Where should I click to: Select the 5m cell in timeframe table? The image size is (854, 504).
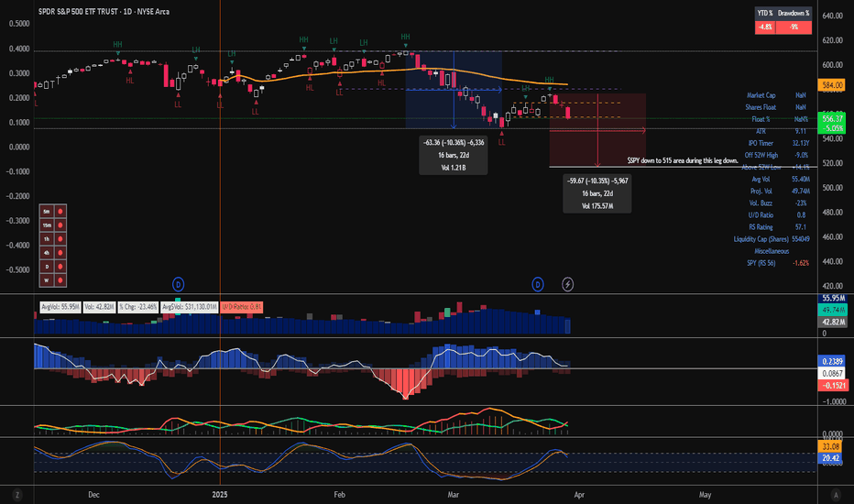point(47,212)
